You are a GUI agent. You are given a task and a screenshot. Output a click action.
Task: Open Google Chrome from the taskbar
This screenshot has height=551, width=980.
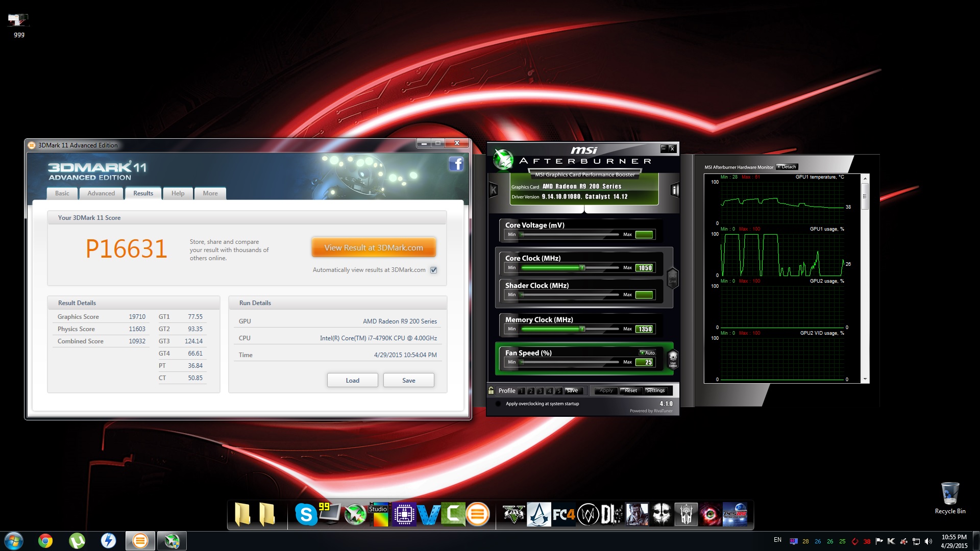pos(45,541)
